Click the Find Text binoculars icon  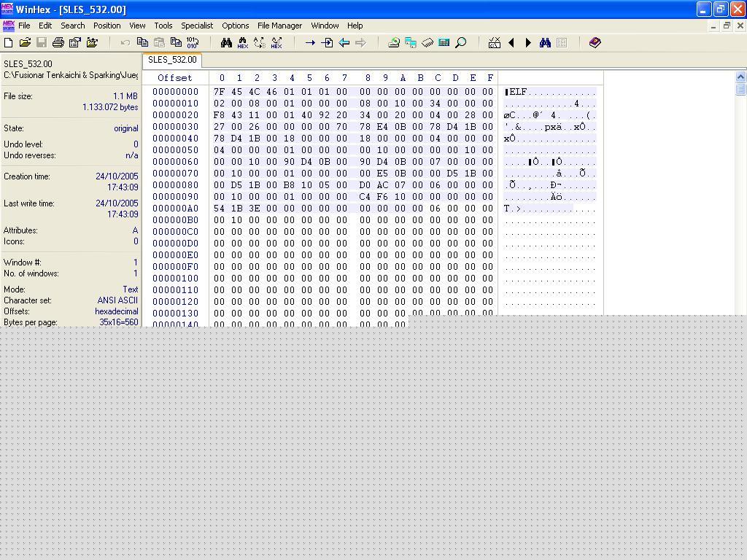coord(226,43)
